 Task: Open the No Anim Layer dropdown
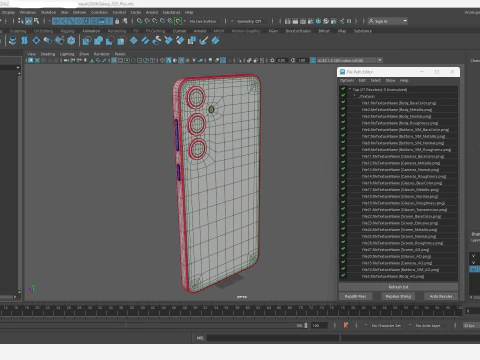[x=427, y=325]
